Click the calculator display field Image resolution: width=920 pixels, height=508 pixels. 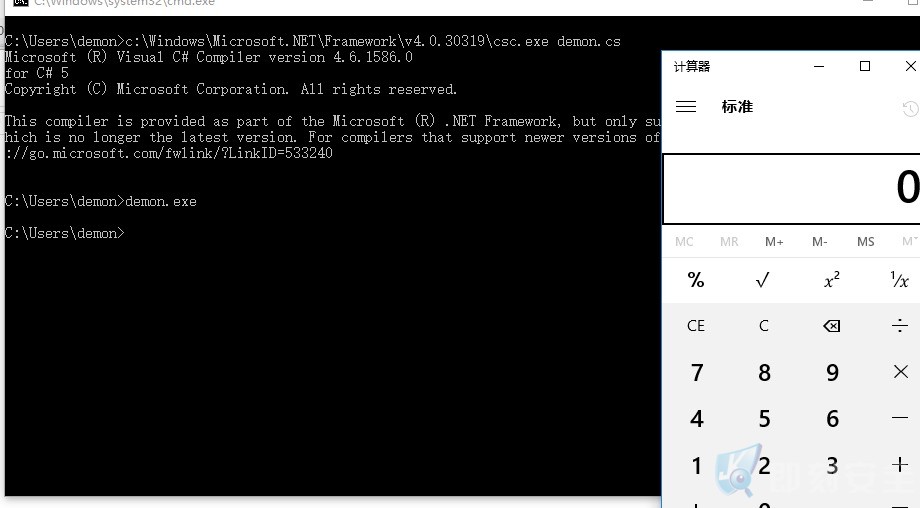coord(792,189)
